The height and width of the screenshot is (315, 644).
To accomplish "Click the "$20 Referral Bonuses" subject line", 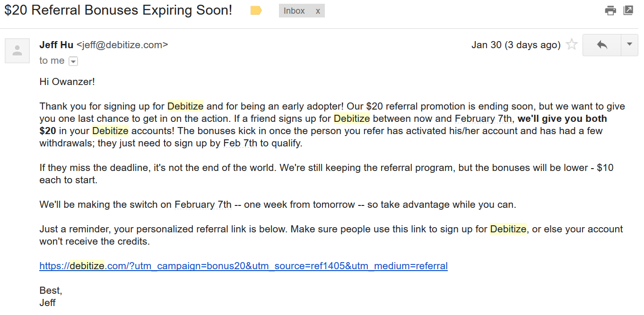I will pos(118,10).
